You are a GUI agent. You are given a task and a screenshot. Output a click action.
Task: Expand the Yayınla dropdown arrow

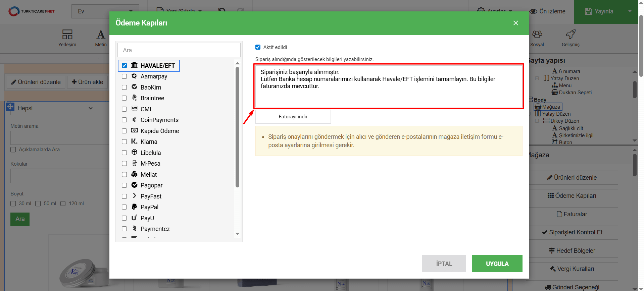pyautogui.click(x=630, y=11)
